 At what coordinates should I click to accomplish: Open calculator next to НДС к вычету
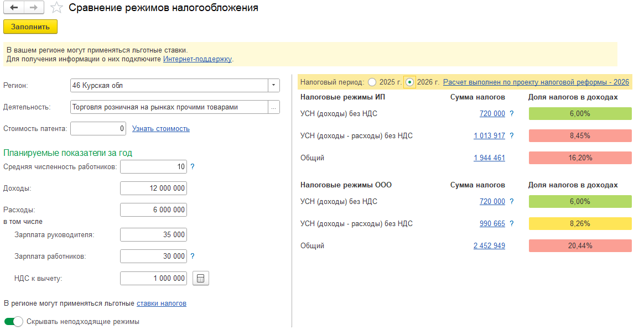[200, 279]
